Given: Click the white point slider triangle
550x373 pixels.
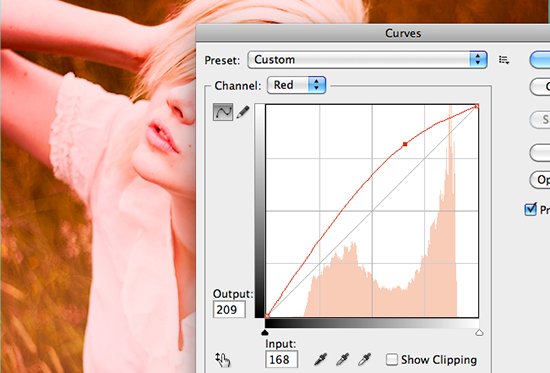Looking at the screenshot, I should pos(479,332).
